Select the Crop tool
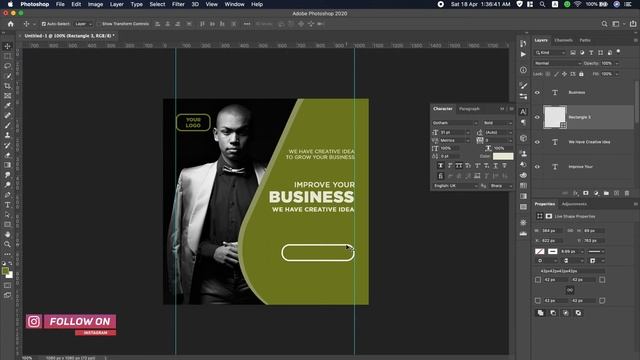 click(x=7, y=86)
